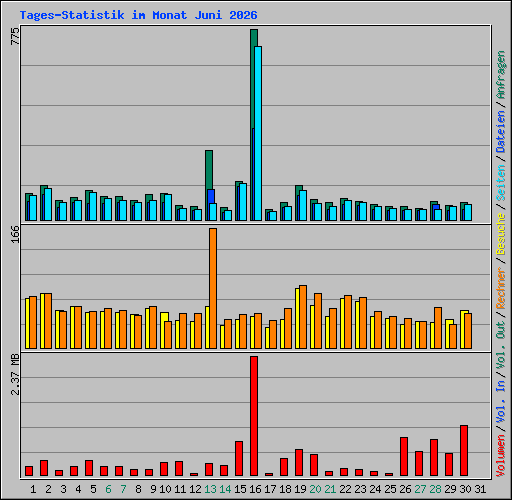The width and height of the screenshot is (512, 500).
Task: Click the 'Dateien' legend label
Action: pyautogui.click(x=501, y=132)
